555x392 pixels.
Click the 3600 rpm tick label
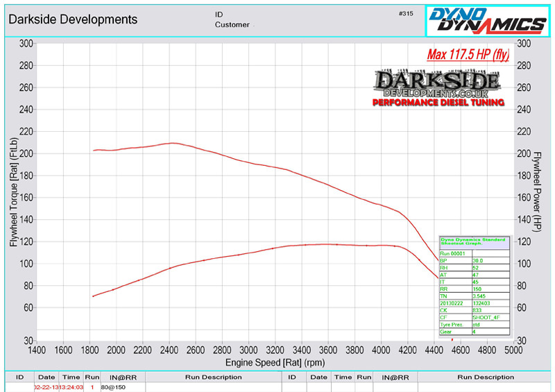[x=327, y=350]
